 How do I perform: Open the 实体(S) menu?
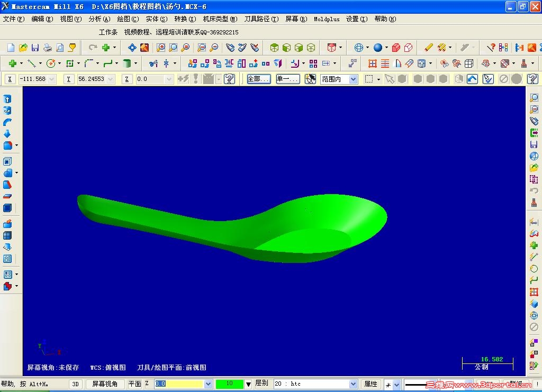tap(157, 19)
